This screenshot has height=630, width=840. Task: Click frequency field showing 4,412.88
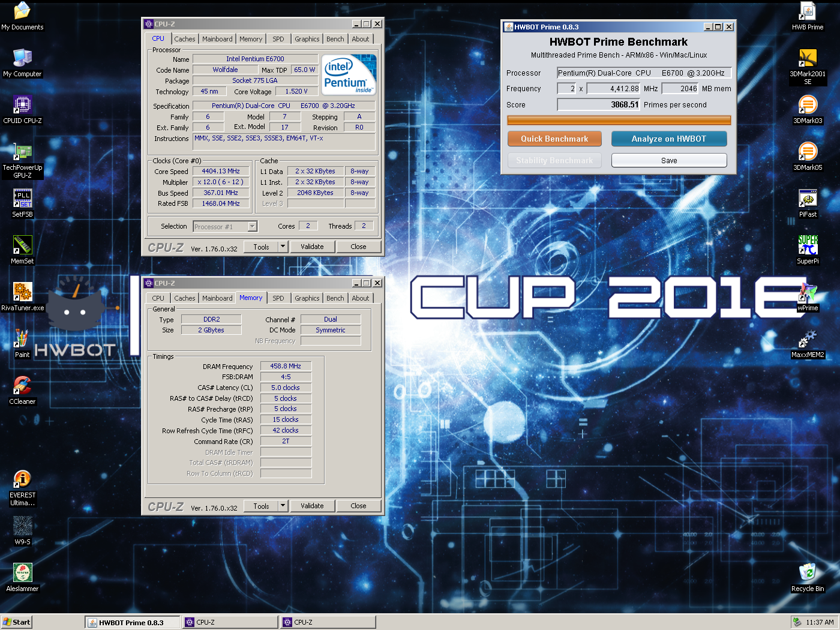point(613,88)
